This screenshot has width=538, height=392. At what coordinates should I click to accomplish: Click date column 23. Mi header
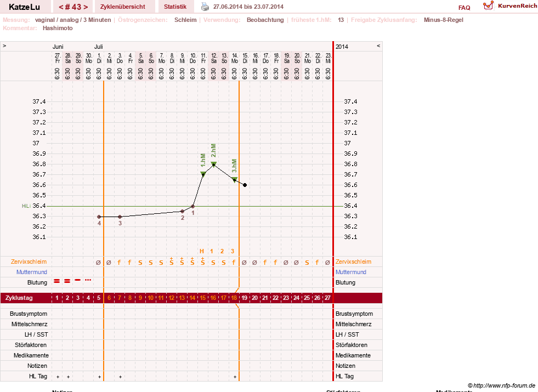point(329,58)
